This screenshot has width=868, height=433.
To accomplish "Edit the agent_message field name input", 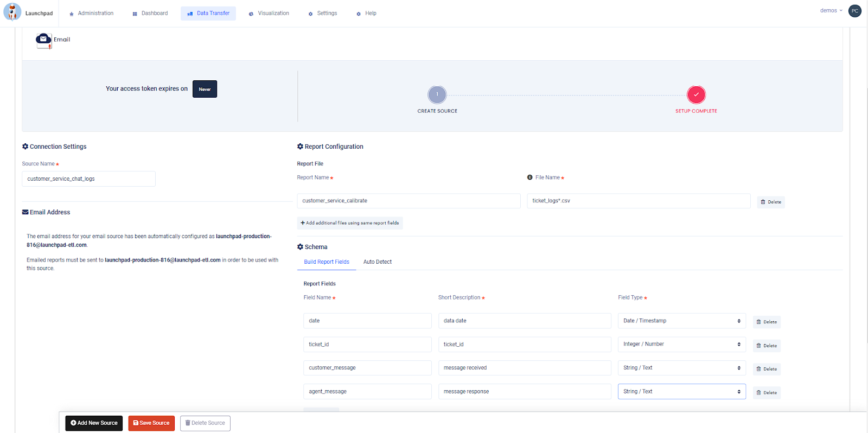I will tap(367, 392).
